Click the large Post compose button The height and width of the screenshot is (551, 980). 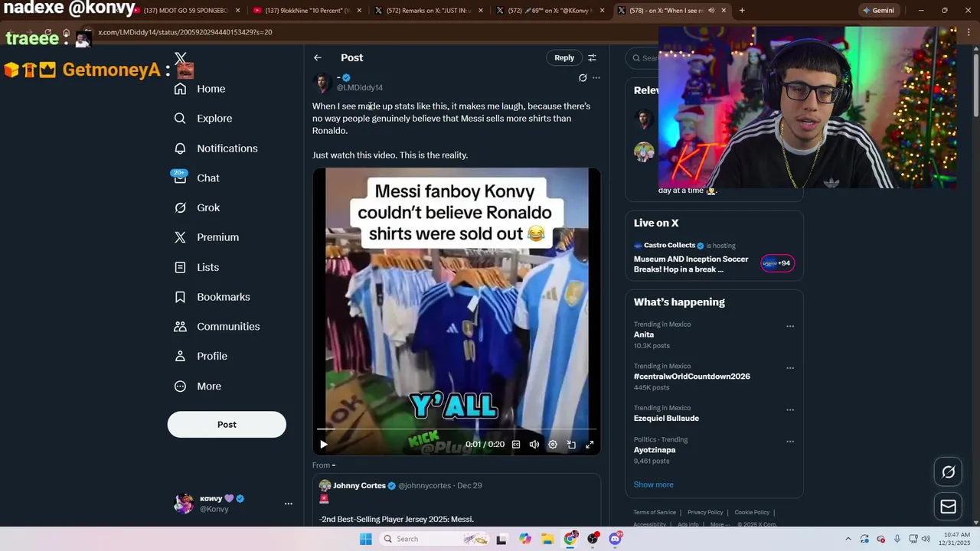(227, 425)
